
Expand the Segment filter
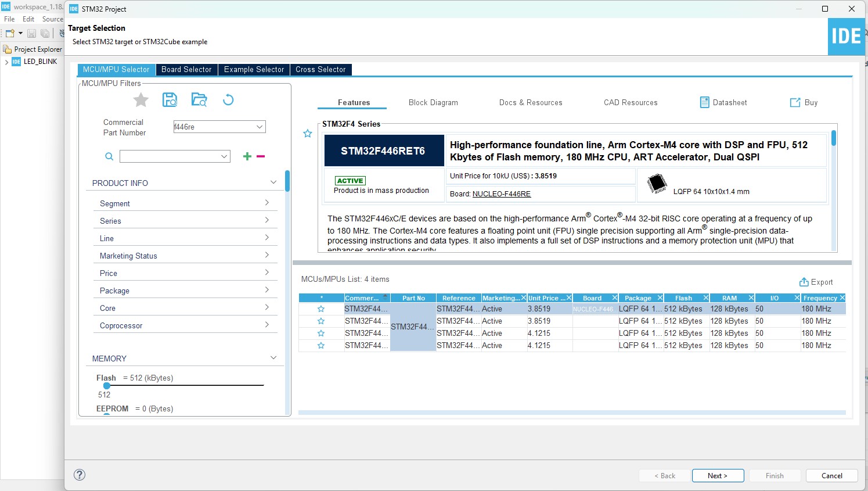coord(267,203)
